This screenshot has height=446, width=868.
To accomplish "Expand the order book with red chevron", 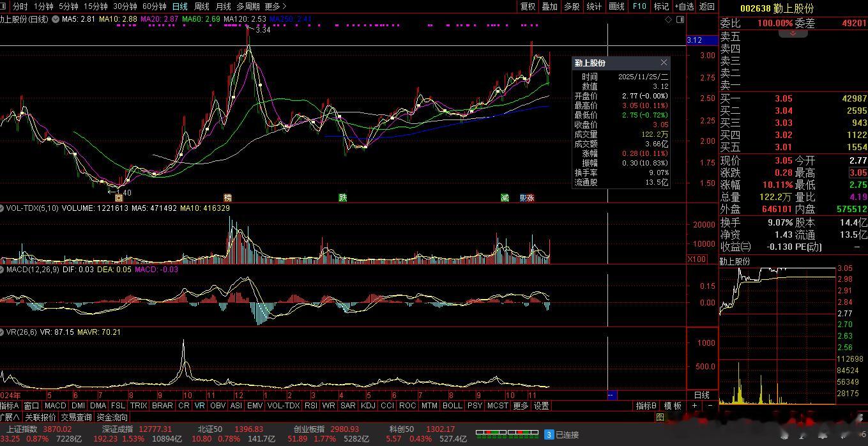I will 793,33.
